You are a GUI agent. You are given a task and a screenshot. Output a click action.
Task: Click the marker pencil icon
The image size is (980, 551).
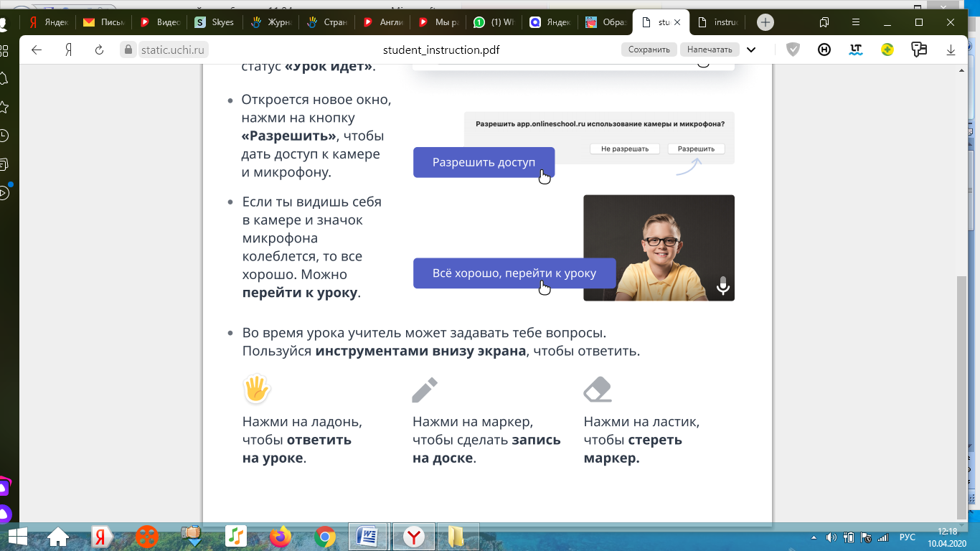click(x=425, y=390)
